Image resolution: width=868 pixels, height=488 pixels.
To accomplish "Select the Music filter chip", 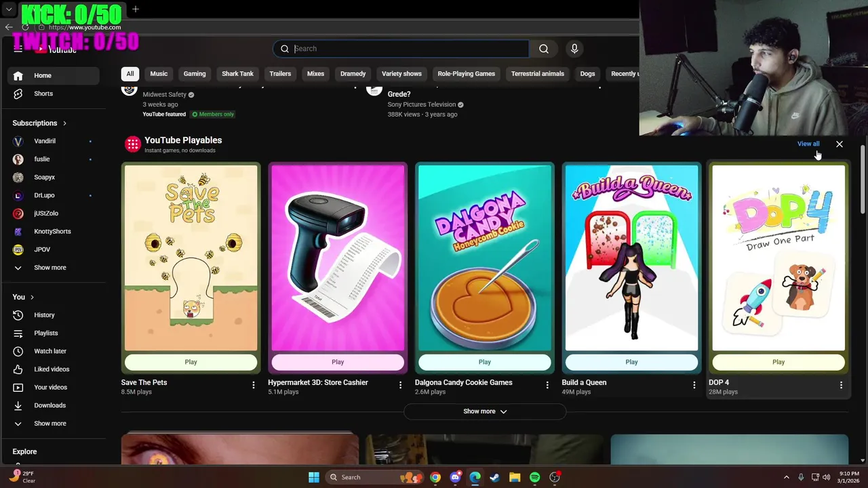I will coord(159,74).
